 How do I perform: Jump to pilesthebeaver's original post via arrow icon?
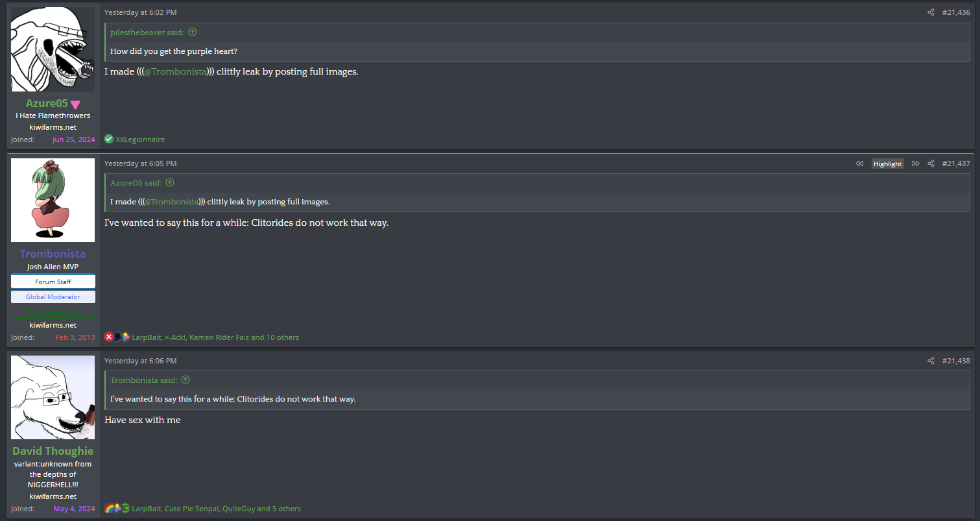192,32
